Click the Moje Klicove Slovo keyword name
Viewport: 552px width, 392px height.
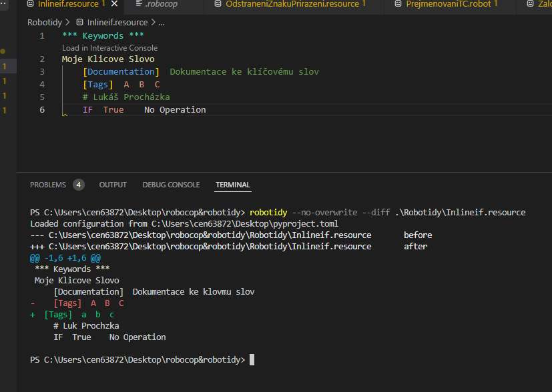108,59
